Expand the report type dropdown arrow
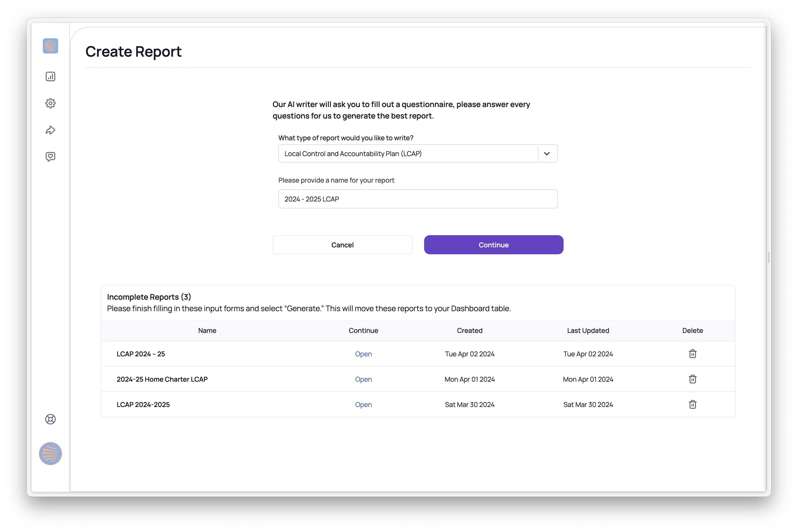This screenshot has width=798, height=532. 547,154
